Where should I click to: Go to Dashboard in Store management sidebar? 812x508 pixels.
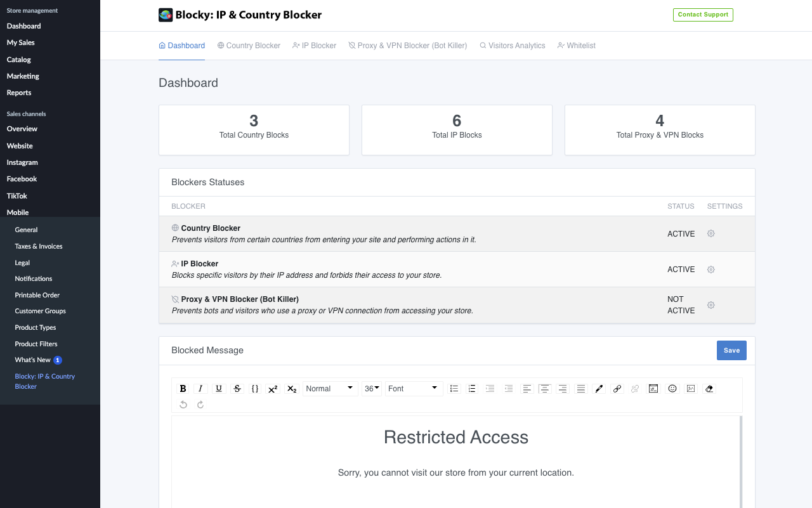24,26
